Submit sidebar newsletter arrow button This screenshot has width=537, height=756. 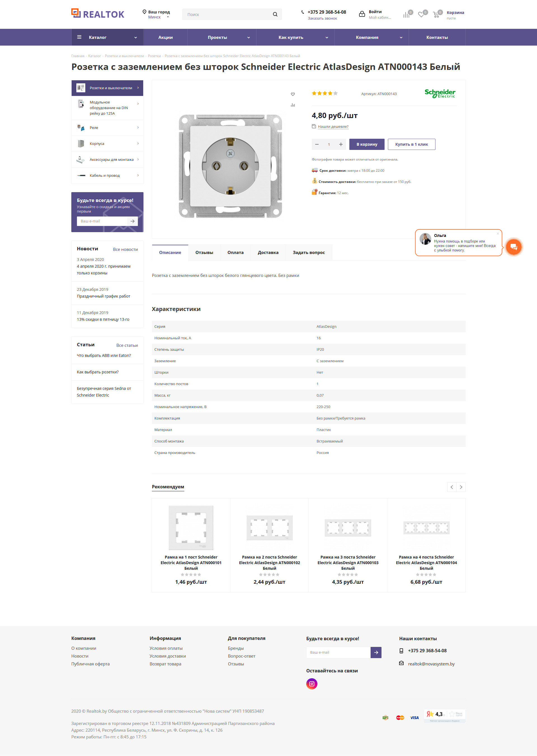pos(133,221)
